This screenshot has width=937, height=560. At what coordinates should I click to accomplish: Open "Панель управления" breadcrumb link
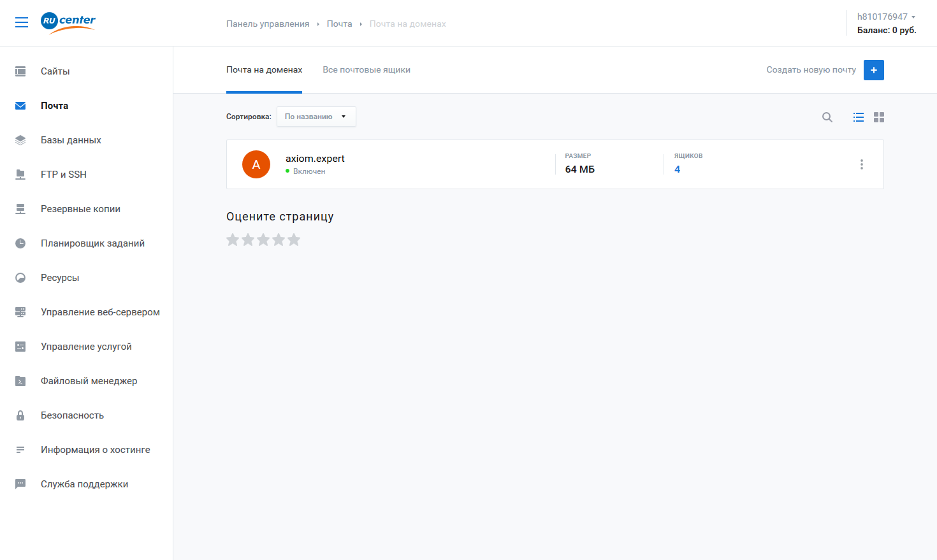(x=268, y=24)
